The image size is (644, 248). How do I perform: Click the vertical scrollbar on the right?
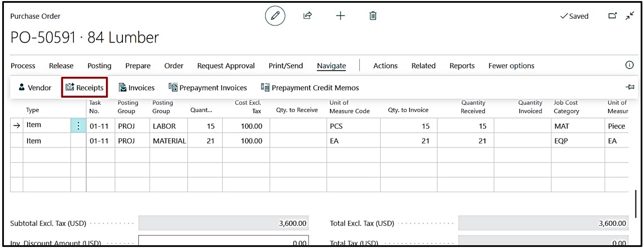tap(637, 199)
